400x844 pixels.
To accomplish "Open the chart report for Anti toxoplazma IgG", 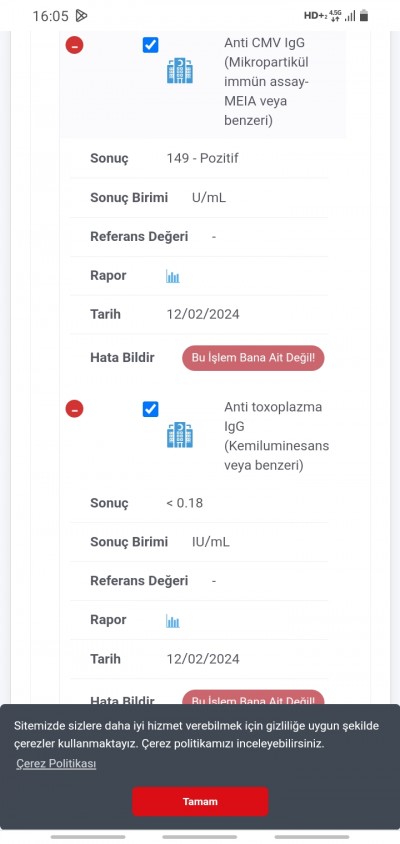I will coord(173,622).
